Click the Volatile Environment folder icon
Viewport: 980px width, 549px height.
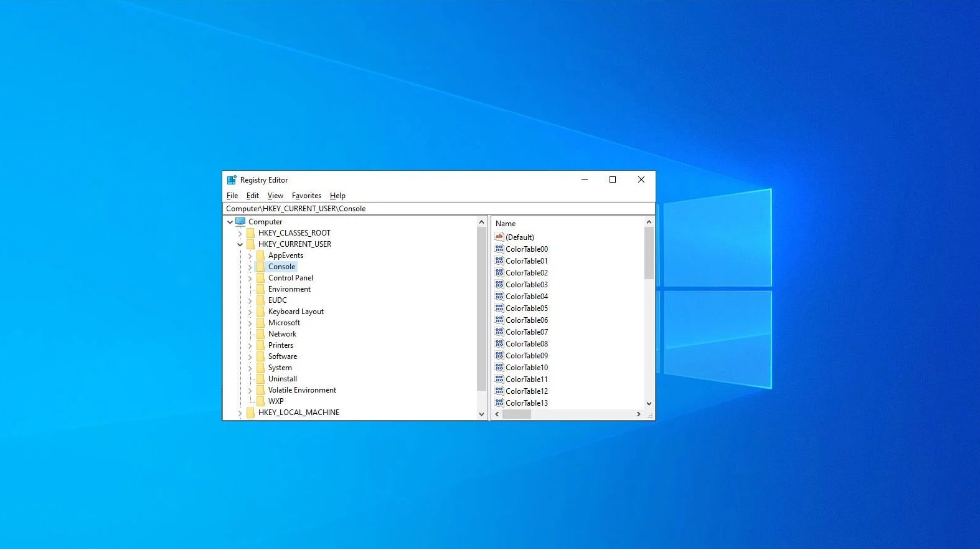coord(260,390)
